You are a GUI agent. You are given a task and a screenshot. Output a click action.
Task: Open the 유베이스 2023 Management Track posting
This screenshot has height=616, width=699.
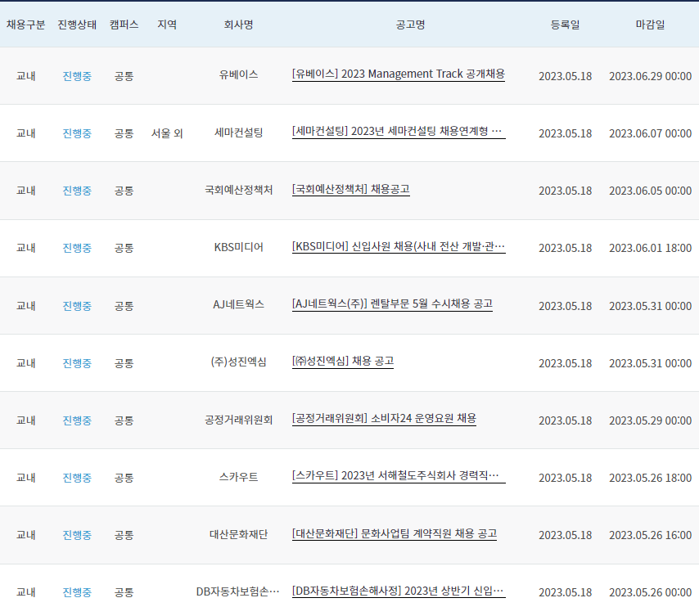(398, 74)
